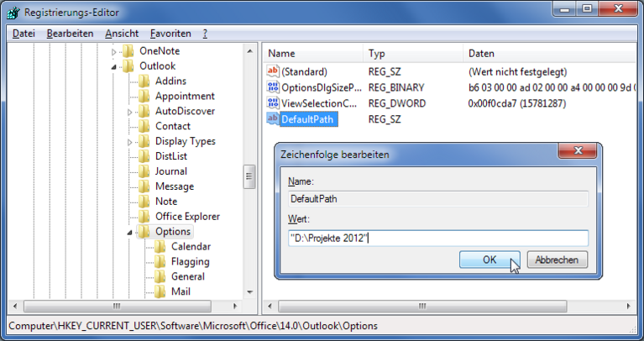Image resolution: width=644 pixels, height=341 pixels.
Task: Click the Typ column header
Action: pos(377,54)
